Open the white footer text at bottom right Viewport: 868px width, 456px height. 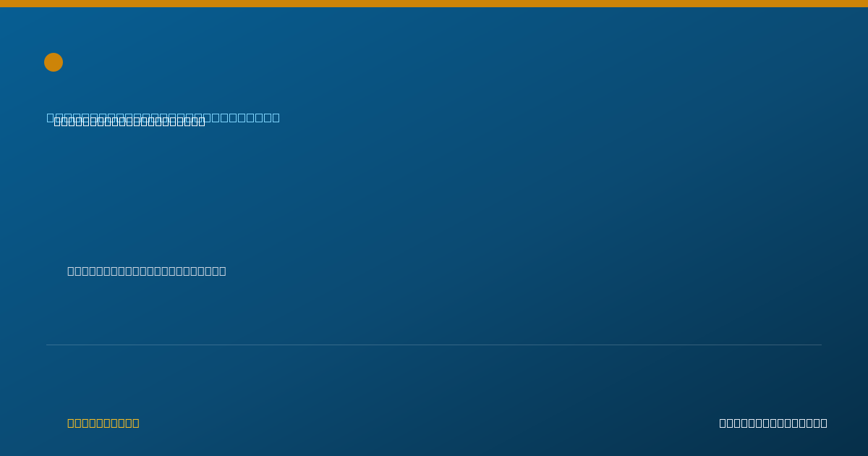click(773, 423)
